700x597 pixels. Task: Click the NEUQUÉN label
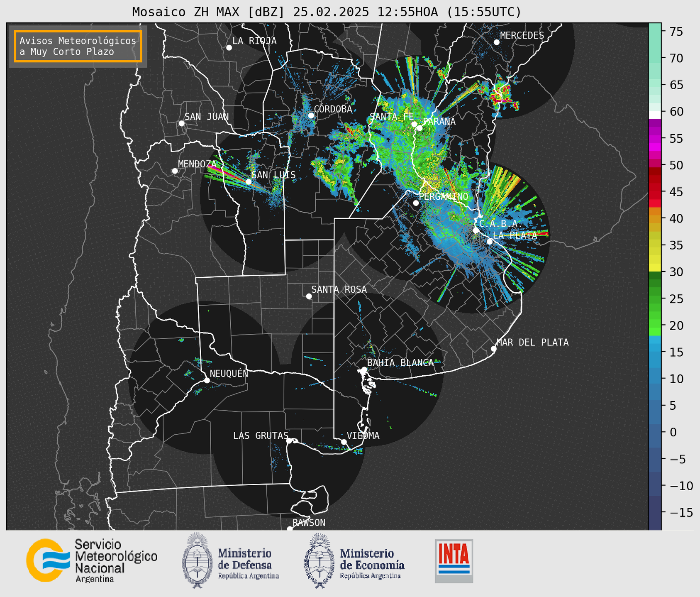pos(229,373)
